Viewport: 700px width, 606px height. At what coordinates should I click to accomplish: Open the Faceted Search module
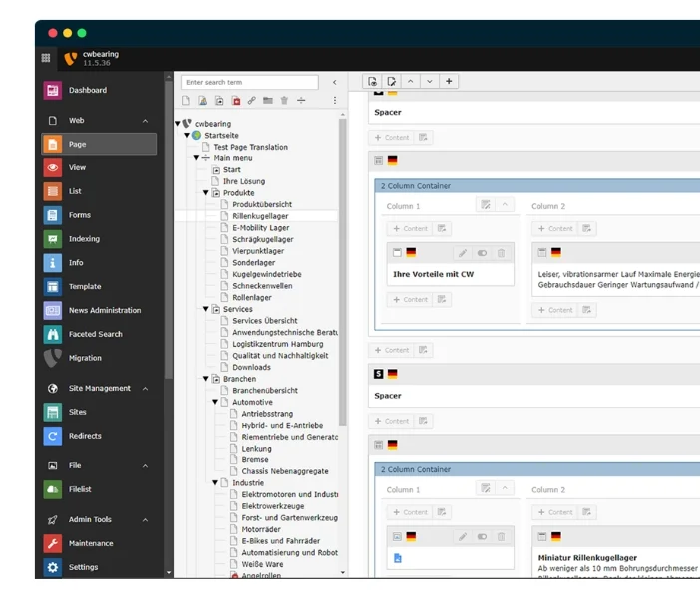[x=95, y=335]
